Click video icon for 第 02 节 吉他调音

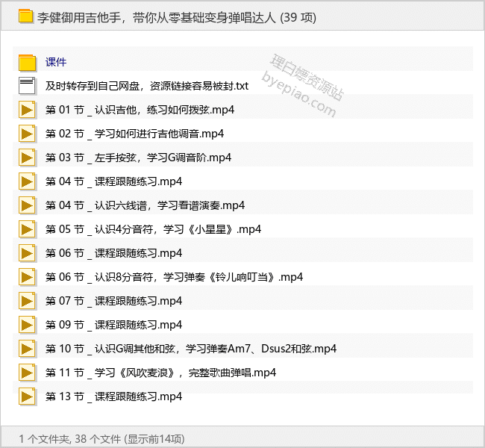27,134
